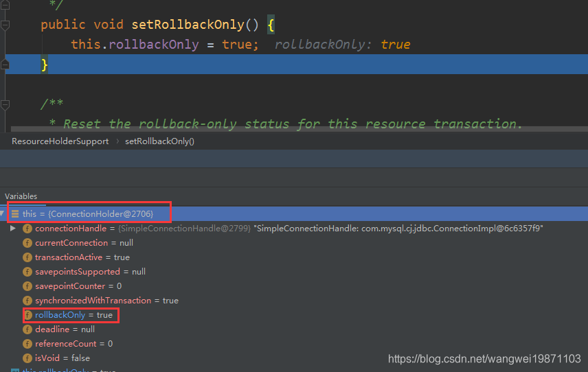Viewport: 588px width, 372px height.
Task: Select 'isVoid = false' variable row
Action: click(x=294, y=358)
